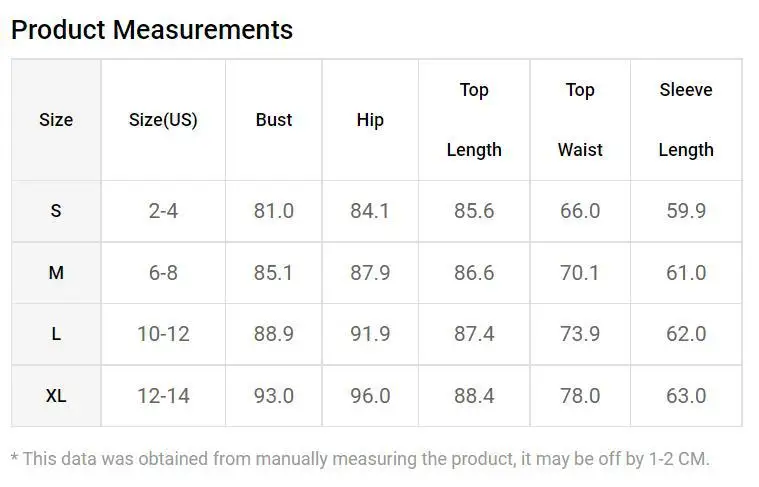The height and width of the screenshot is (487, 759).
Task: Click the S size row label
Action: pos(56,211)
